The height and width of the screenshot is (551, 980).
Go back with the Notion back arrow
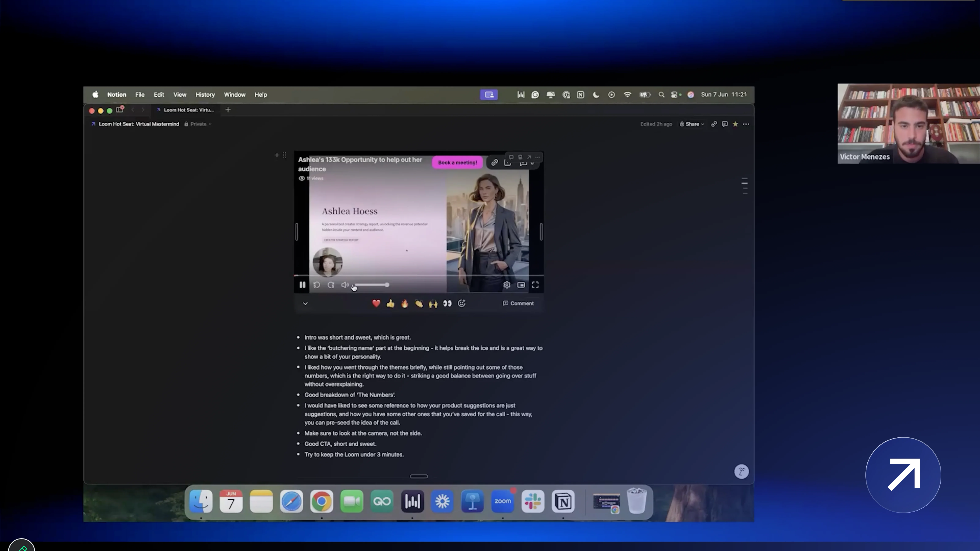[133, 110]
